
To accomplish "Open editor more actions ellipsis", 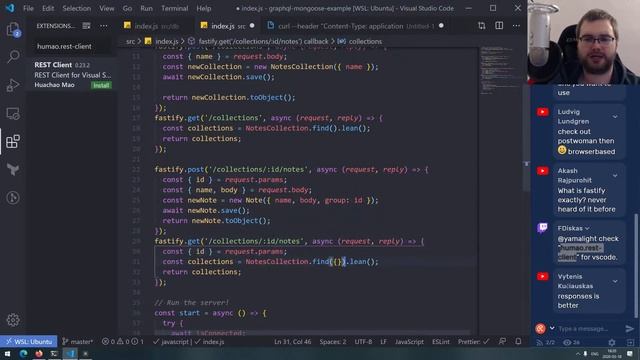I will (x=516, y=26).
